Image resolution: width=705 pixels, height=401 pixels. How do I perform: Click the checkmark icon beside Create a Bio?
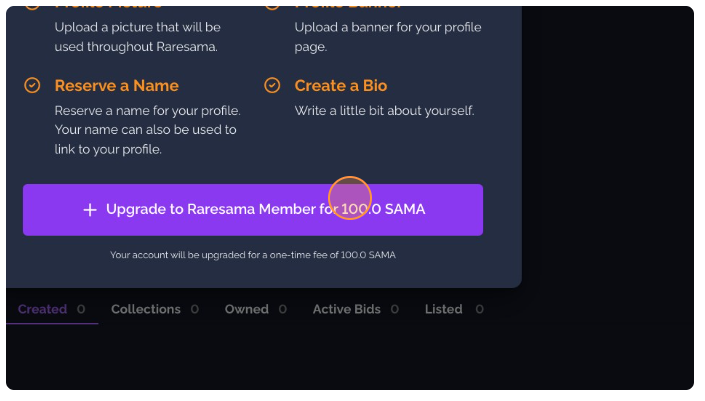(272, 85)
